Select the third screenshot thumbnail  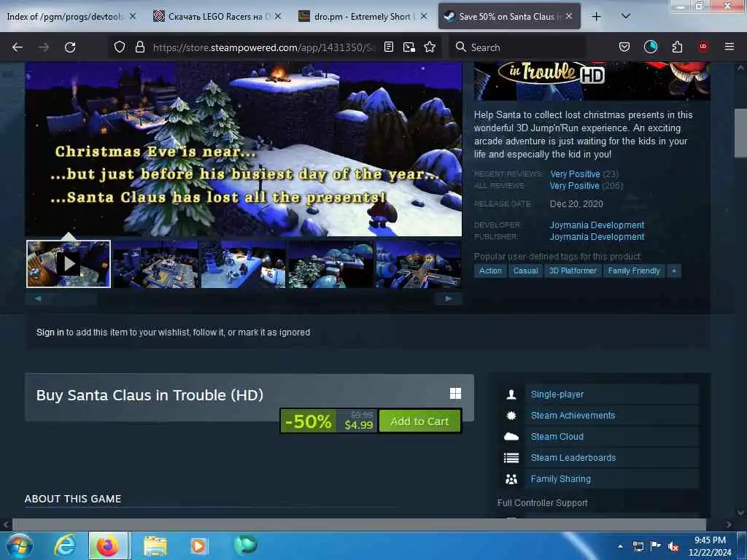pyautogui.click(x=243, y=264)
